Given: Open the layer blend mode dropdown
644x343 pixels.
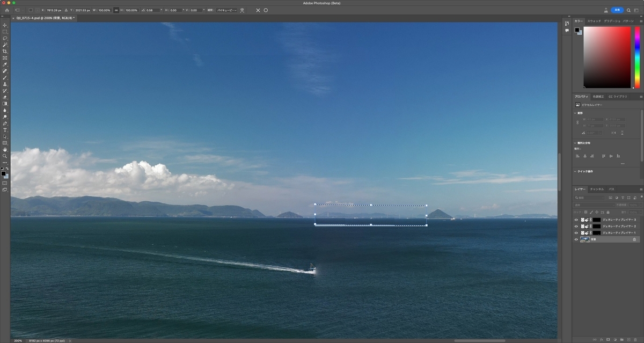Looking at the screenshot, I should point(593,205).
